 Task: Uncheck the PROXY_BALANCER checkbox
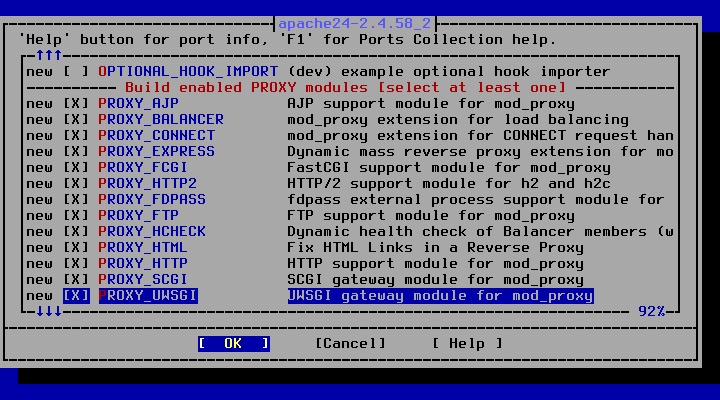click(76, 120)
